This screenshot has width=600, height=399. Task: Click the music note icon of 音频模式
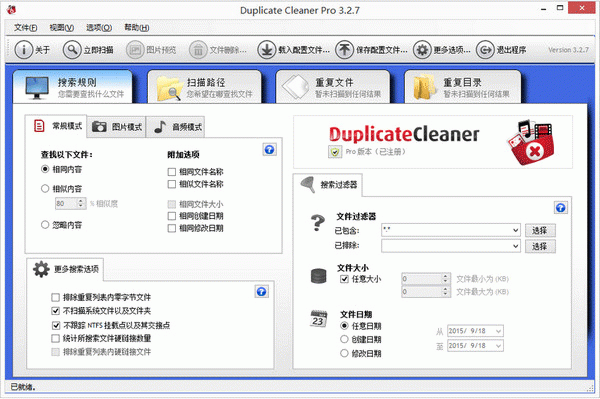pyautogui.click(x=160, y=127)
